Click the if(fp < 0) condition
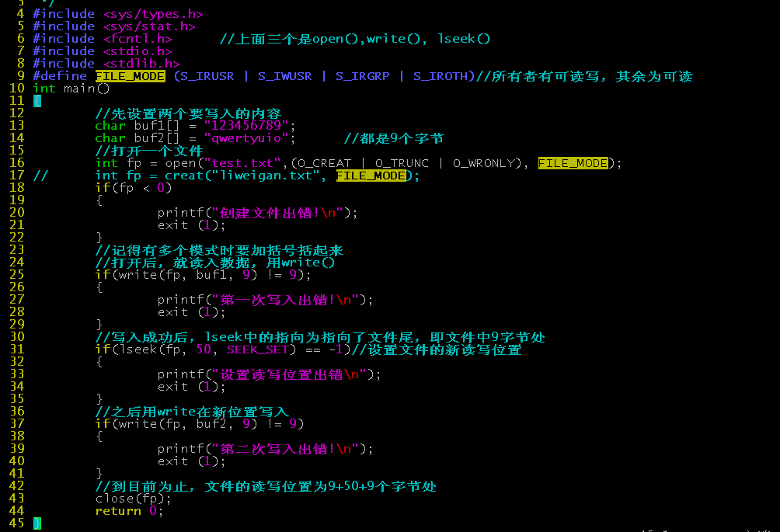This screenshot has height=532, width=780. [x=134, y=188]
